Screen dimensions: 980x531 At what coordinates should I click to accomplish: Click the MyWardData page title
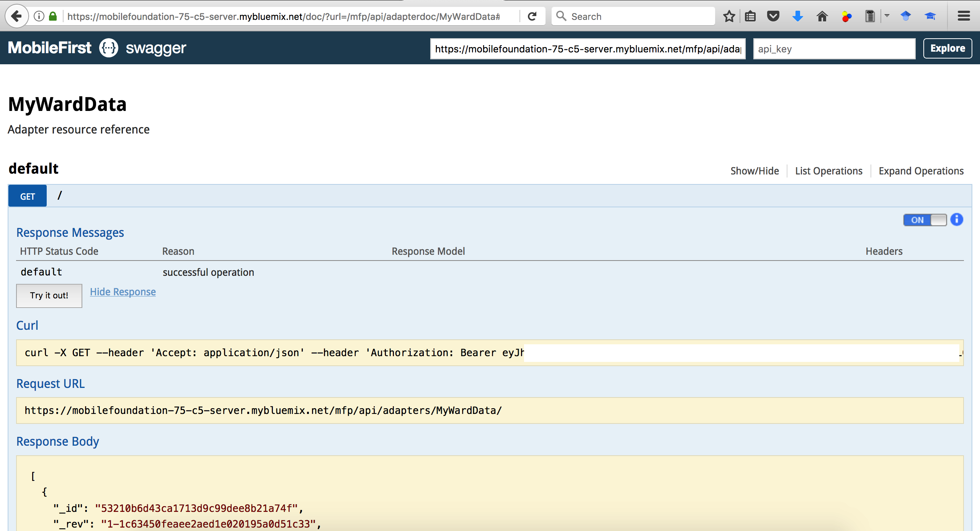tap(67, 104)
